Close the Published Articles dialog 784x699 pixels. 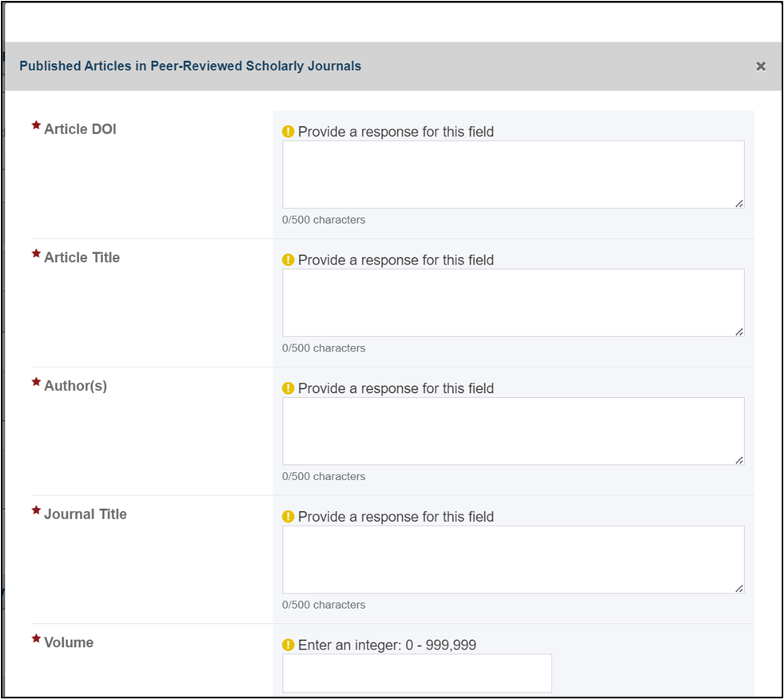point(761,66)
